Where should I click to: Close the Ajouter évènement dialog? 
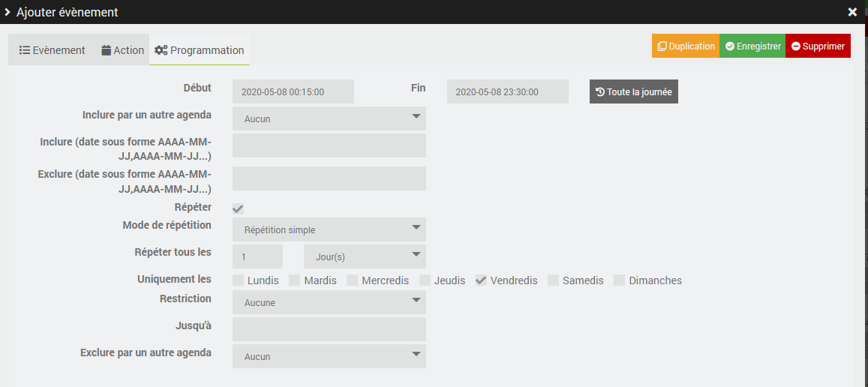pyautogui.click(x=852, y=12)
